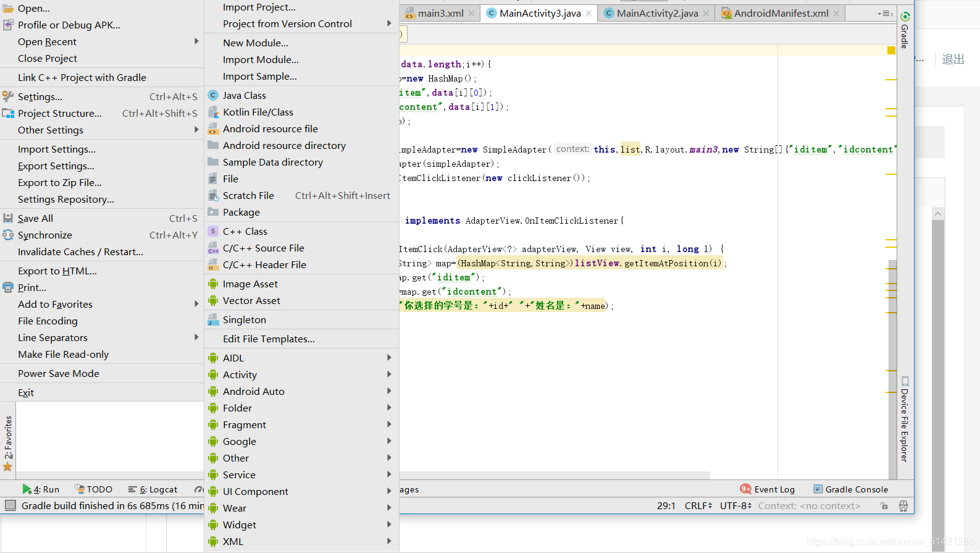Open the TODO tool window

click(93, 489)
